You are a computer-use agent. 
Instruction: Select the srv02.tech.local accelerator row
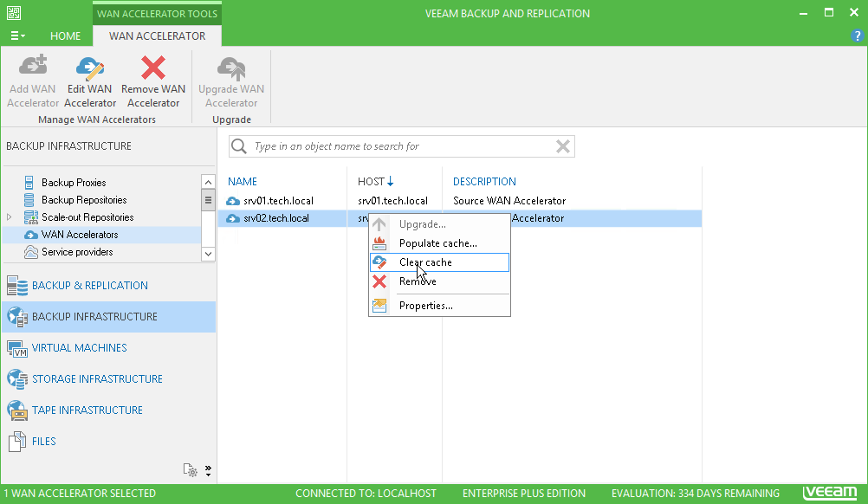(x=459, y=218)
